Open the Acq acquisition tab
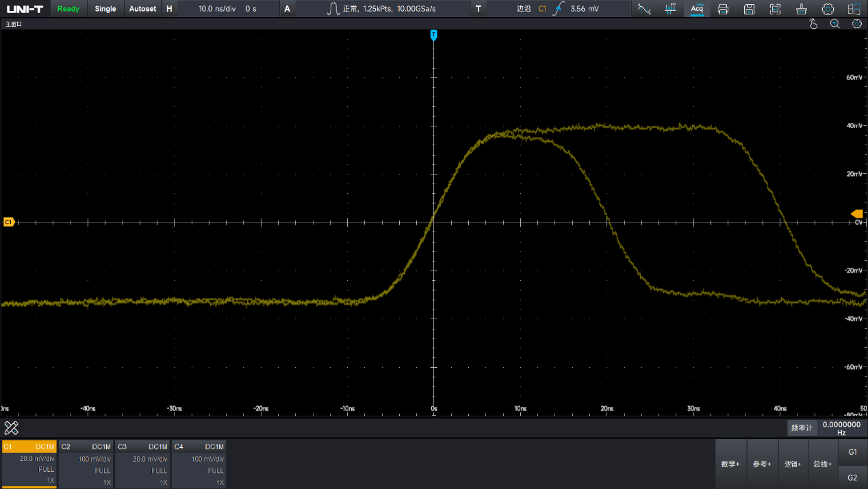This screenshot has height=489, width=868. click(x=697, y=9)
